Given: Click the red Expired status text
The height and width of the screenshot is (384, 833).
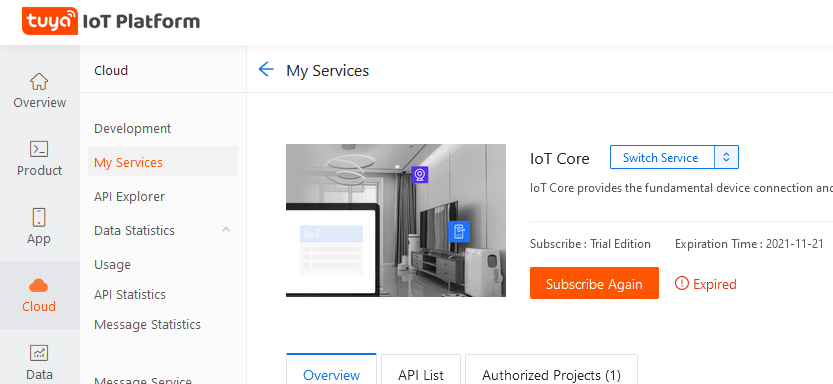Looking at the screenshot, I should [x=715, y=284].
